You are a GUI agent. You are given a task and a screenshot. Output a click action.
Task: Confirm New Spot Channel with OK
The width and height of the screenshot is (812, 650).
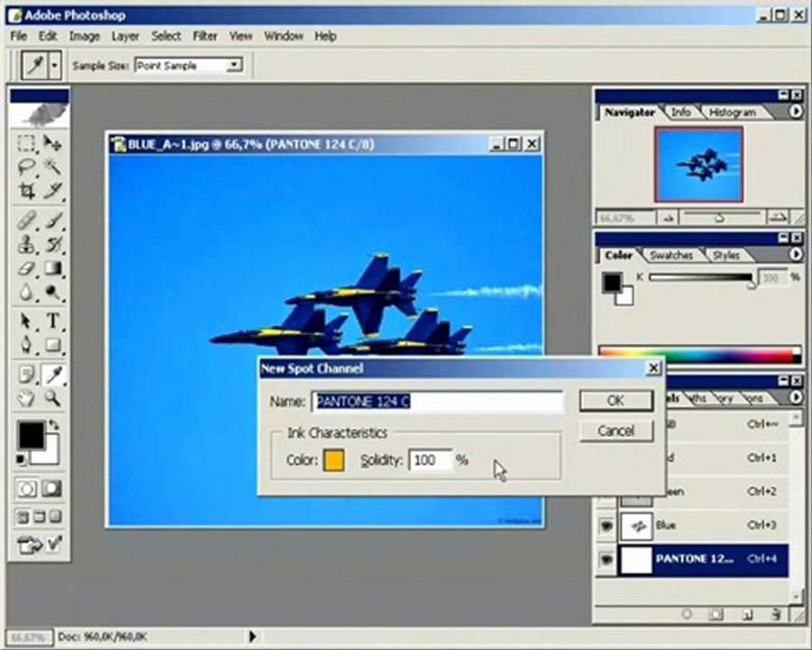(615, 401)
